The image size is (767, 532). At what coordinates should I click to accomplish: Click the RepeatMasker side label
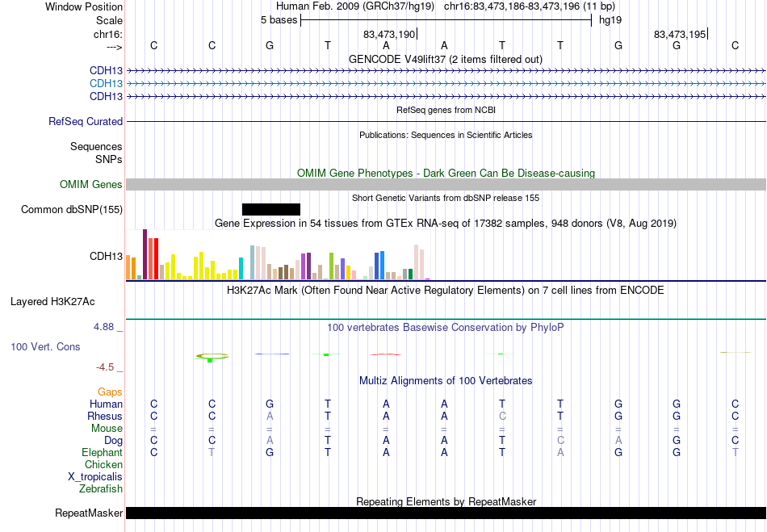pos(89,513)
